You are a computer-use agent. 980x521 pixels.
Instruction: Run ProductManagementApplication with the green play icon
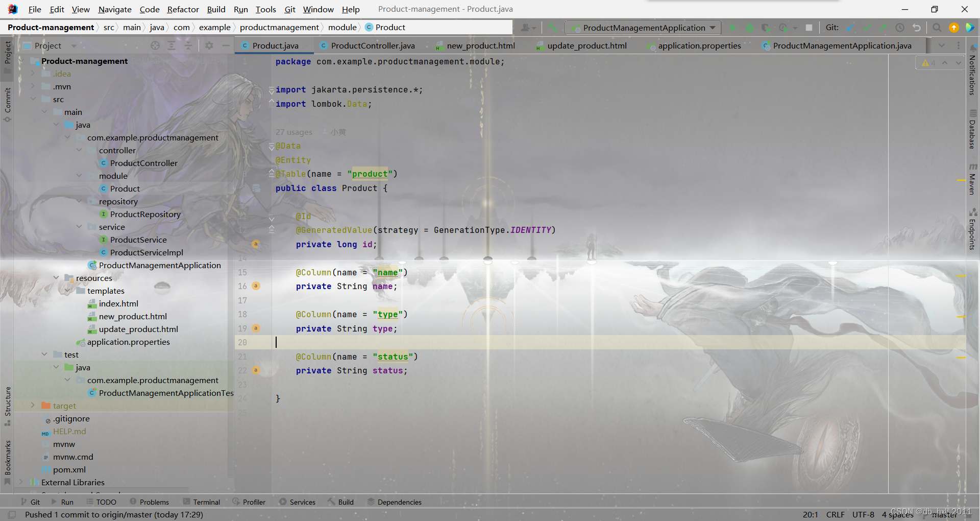point(733,28)
